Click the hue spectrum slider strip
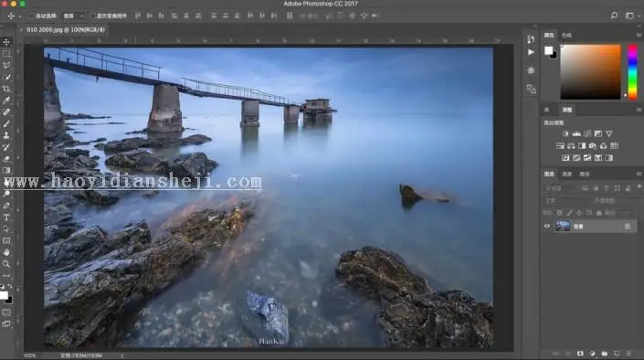 coord(632,72)
